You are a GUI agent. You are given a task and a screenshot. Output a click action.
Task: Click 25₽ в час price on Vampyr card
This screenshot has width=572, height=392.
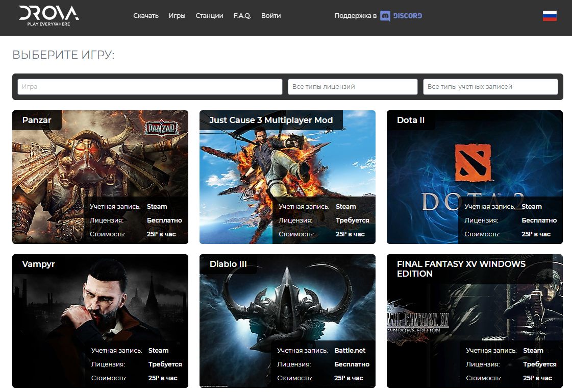[x=163, y=378]
